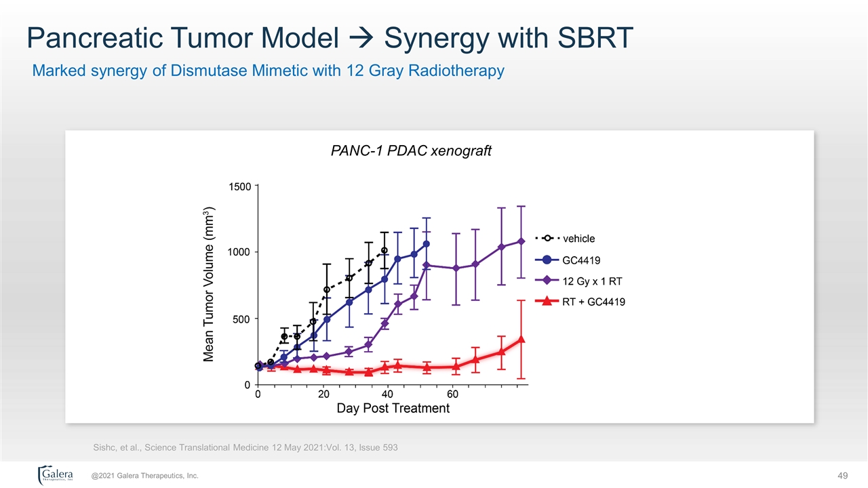
Task: Click the 12 Gy x 1 RT diamond marker
Action: (547, 281)
